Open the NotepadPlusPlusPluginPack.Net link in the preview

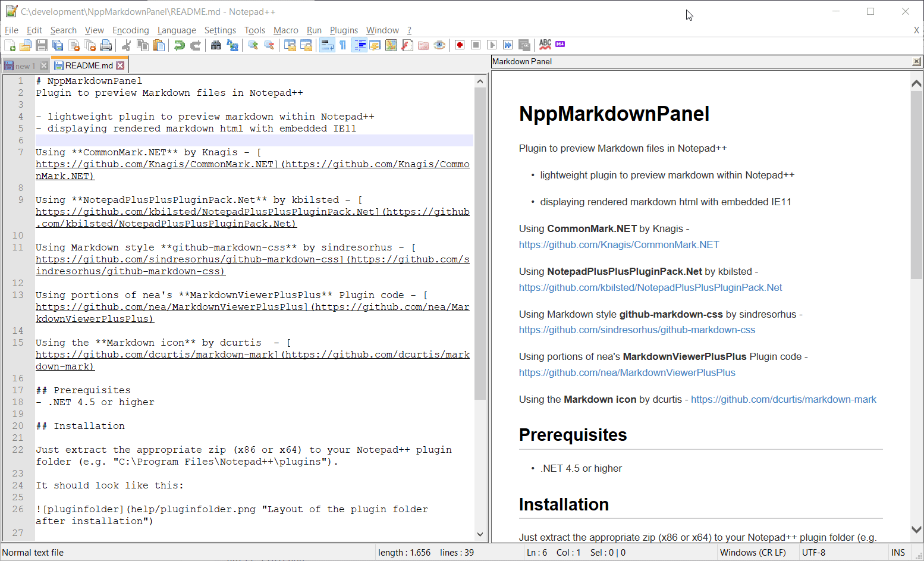click(650, 287)
